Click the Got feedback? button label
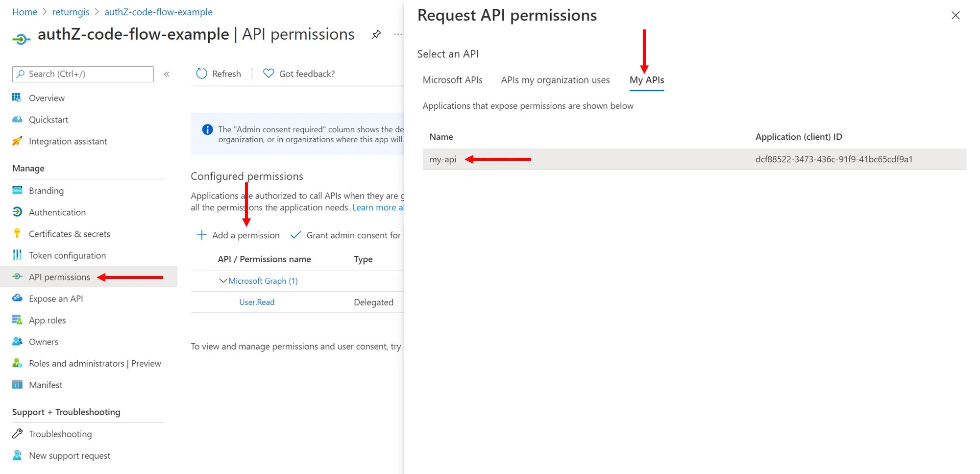This screenshot has width=980, height=474. tap(307, 74)
